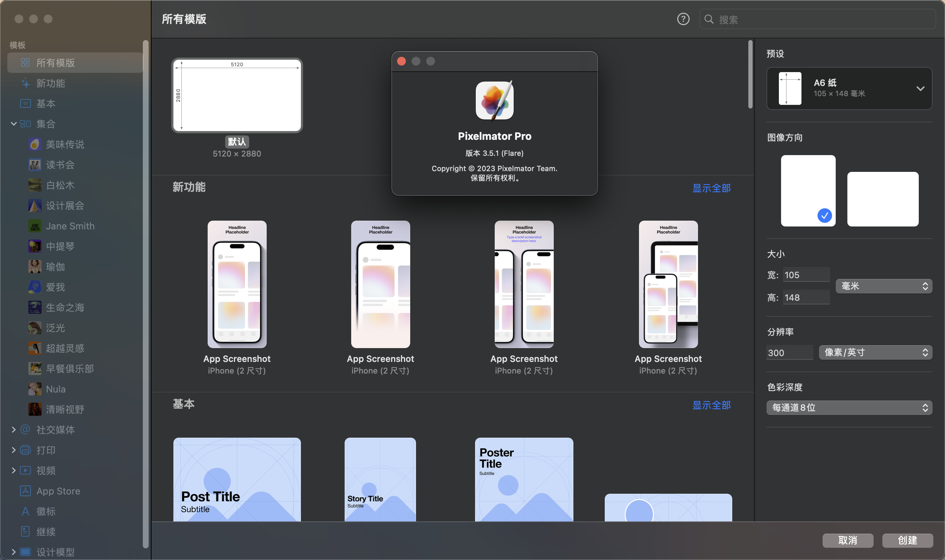Select the Poster Title template

tap(524, 480)
